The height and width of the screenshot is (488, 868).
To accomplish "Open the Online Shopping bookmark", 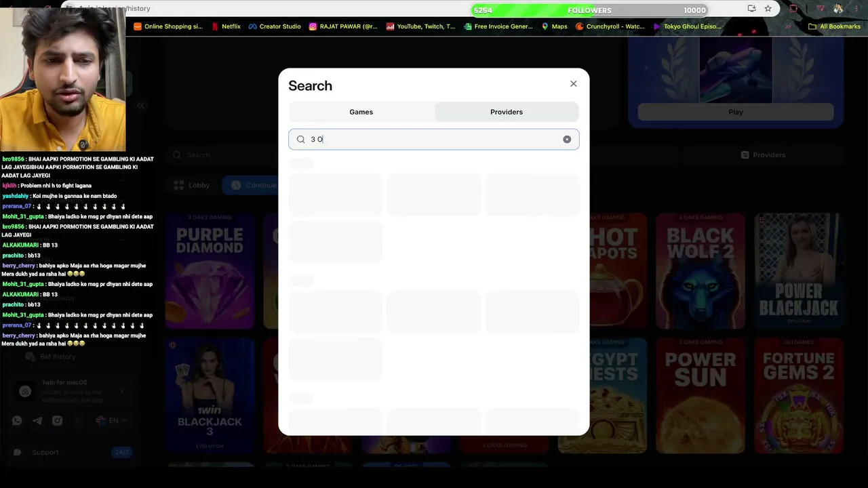I will click(168, 26).
